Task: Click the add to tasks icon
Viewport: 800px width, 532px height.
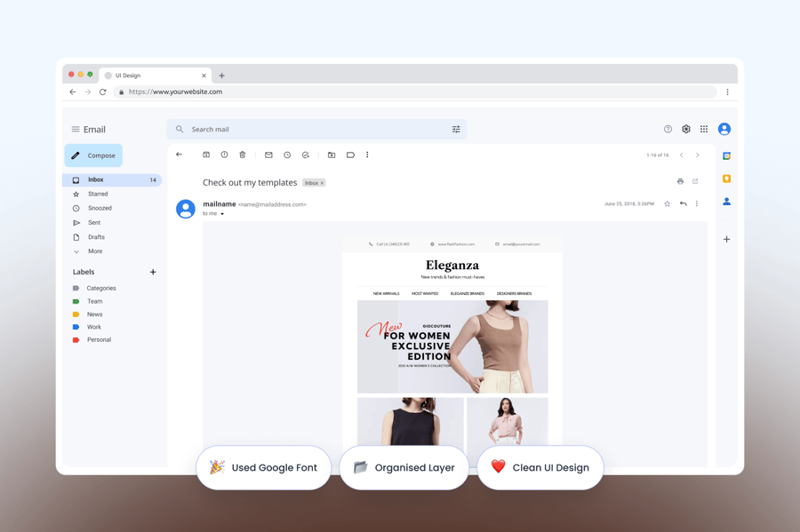Action: [306, 155]
